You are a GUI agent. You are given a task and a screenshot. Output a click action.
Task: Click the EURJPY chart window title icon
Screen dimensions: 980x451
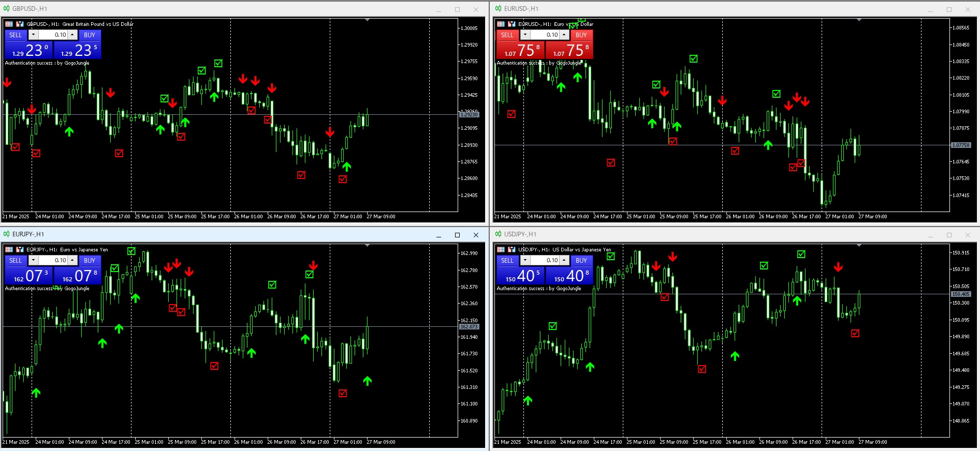coord(6,234)
